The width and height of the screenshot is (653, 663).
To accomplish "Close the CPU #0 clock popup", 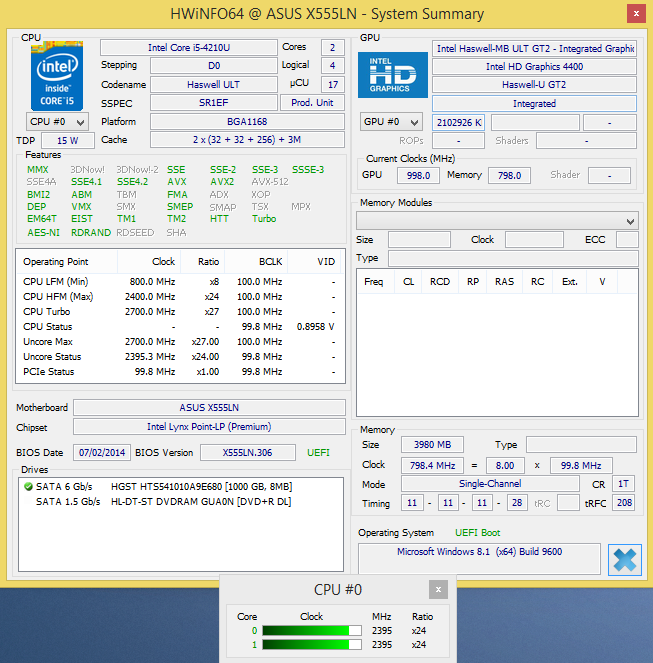I will click(x=438, y=589).
